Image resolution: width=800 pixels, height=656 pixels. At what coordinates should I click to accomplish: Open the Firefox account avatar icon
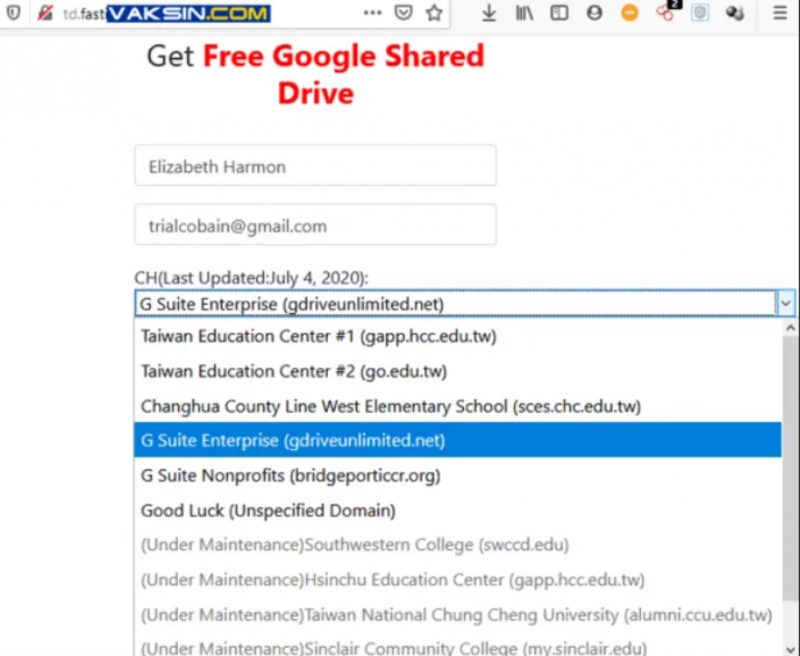pyautogui.click(x=594, y=13)
